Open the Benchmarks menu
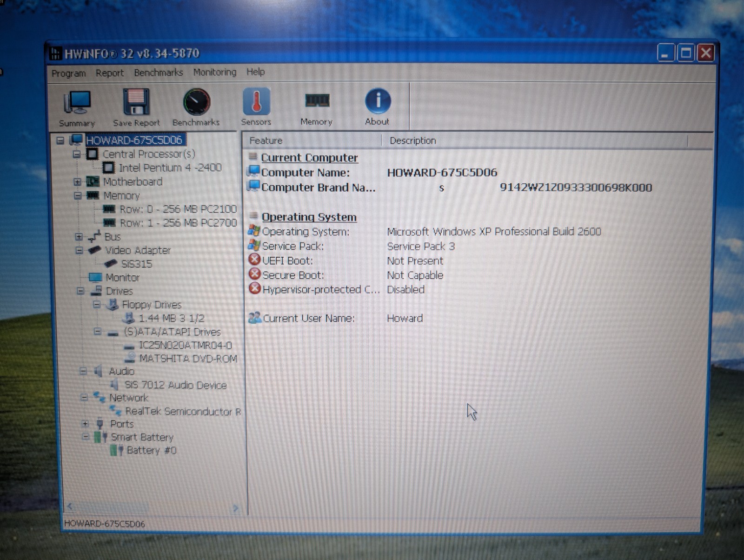 159,72
